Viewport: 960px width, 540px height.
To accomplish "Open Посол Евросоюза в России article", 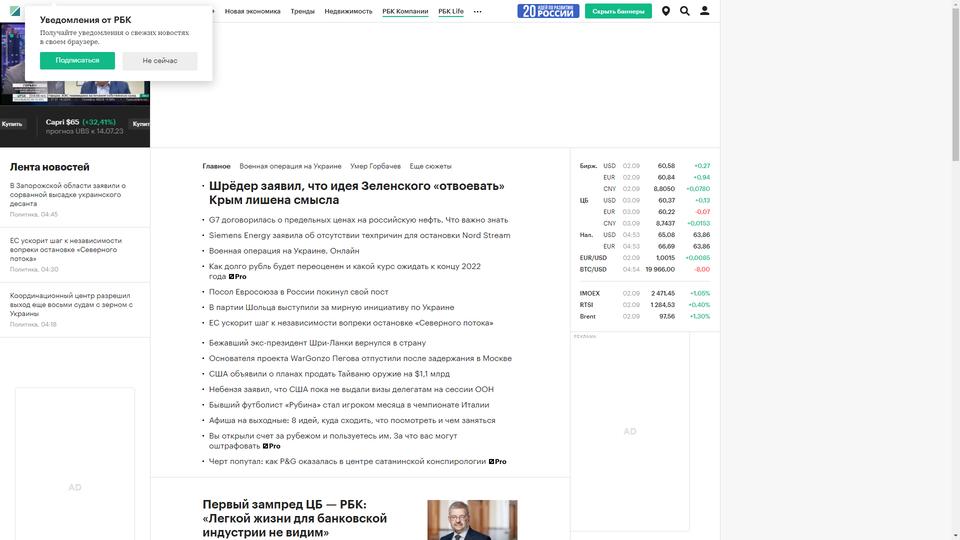I will click(x=298, y=292).
